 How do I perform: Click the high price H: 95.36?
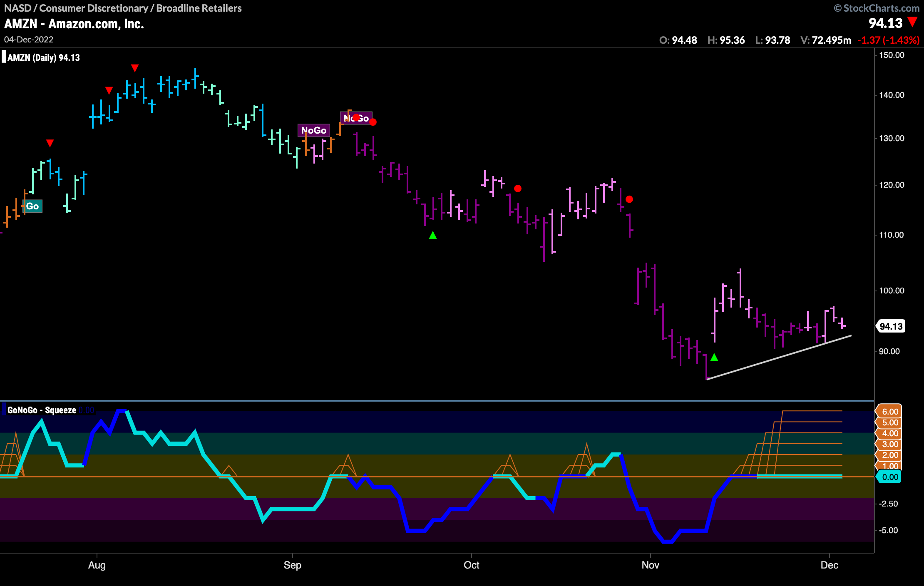tap(726, 40)
